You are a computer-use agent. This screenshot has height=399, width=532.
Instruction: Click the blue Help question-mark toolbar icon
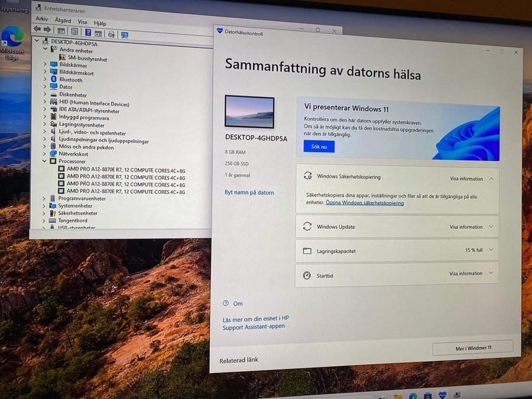[87, 33]
